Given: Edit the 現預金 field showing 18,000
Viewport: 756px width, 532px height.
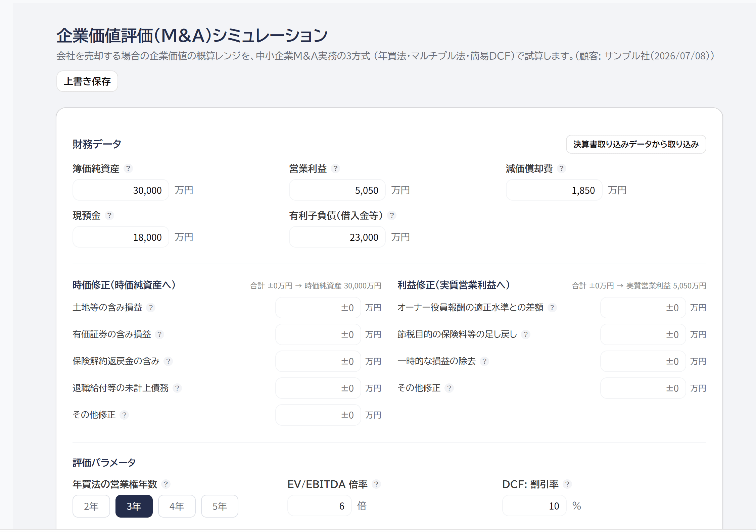Looking at the screenshot, I should [121, 237].
